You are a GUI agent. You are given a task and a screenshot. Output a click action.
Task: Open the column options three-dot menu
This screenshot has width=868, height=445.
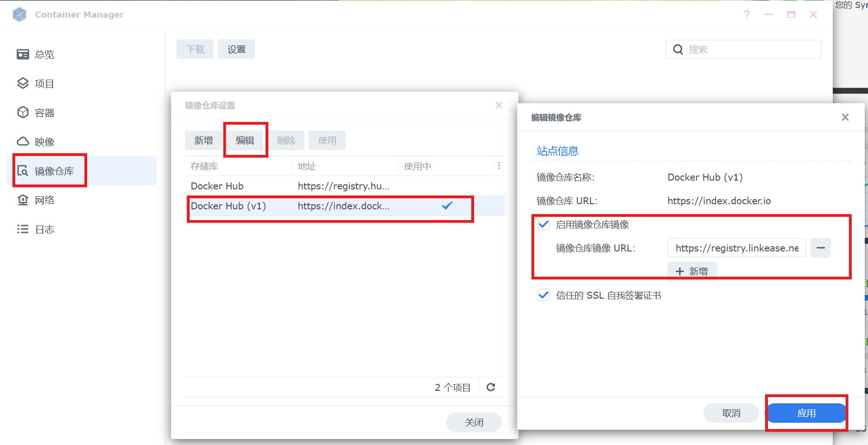(x=499, y=166)
